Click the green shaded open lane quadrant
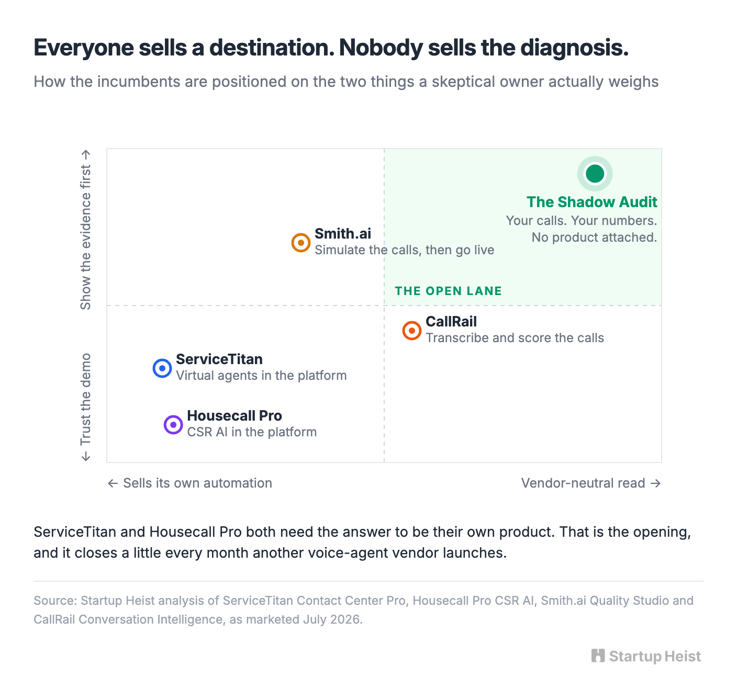This screenshot has height=700, width=737. tap(523, 227)
